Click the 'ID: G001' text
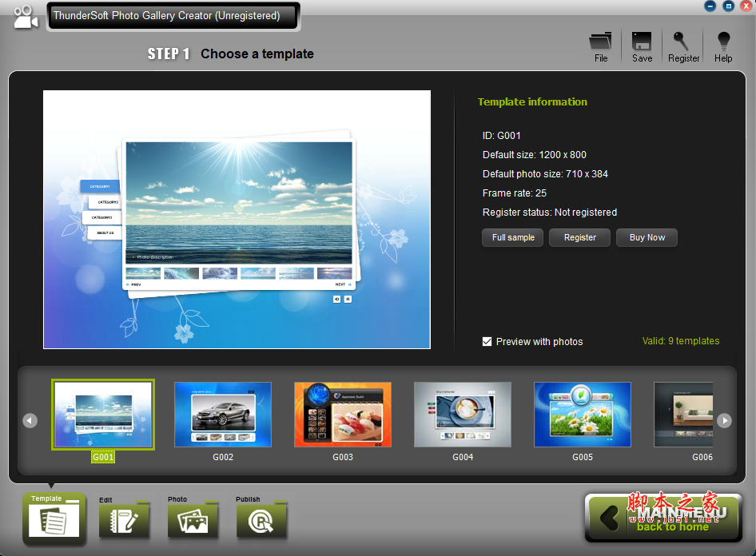 coord(501,136)
